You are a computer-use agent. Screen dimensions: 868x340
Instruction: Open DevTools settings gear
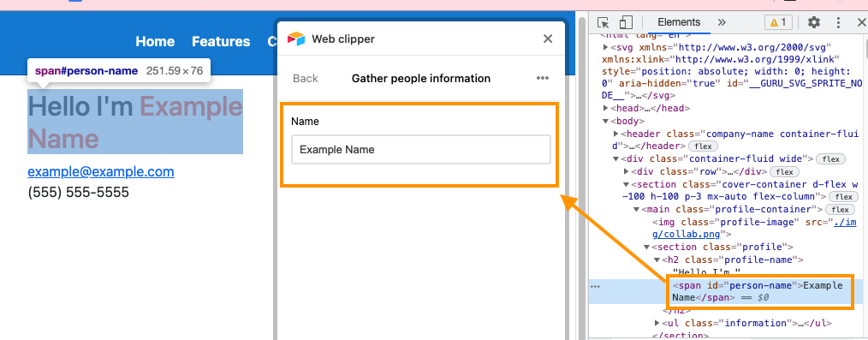coord(814,23)
